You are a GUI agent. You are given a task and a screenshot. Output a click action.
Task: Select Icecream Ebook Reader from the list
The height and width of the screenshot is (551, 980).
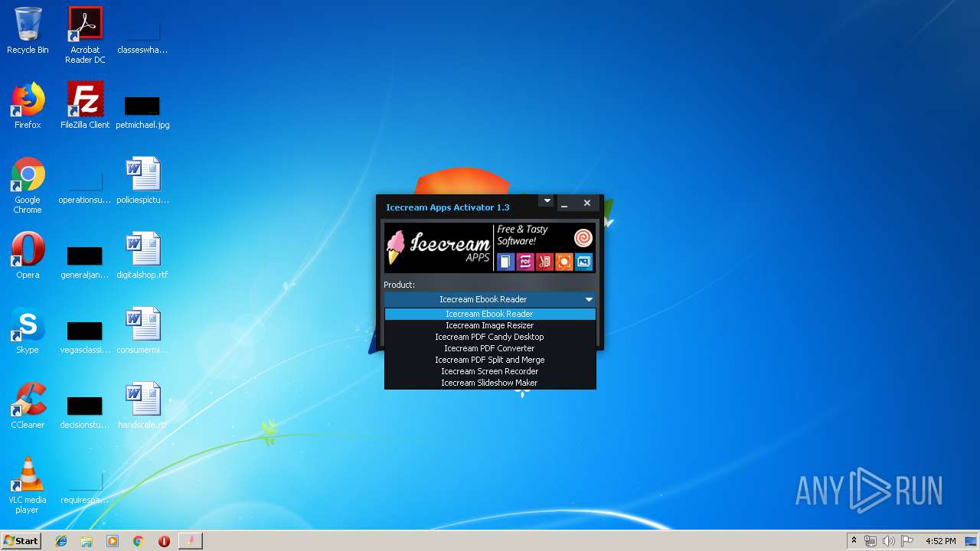(489, 314)
